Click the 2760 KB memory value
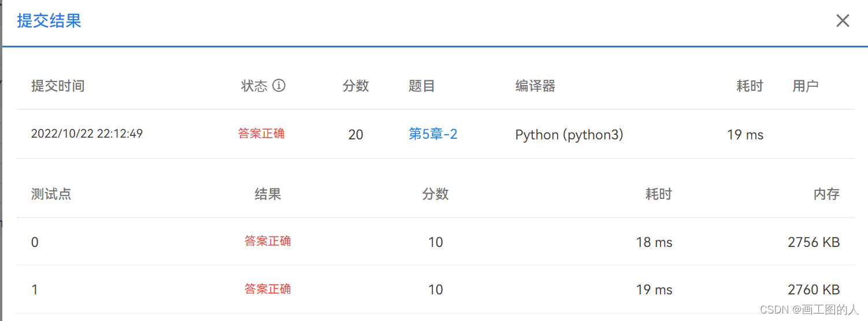Image resolution: width=868 pixels, height=321 pixels. [x=814, y=290]
